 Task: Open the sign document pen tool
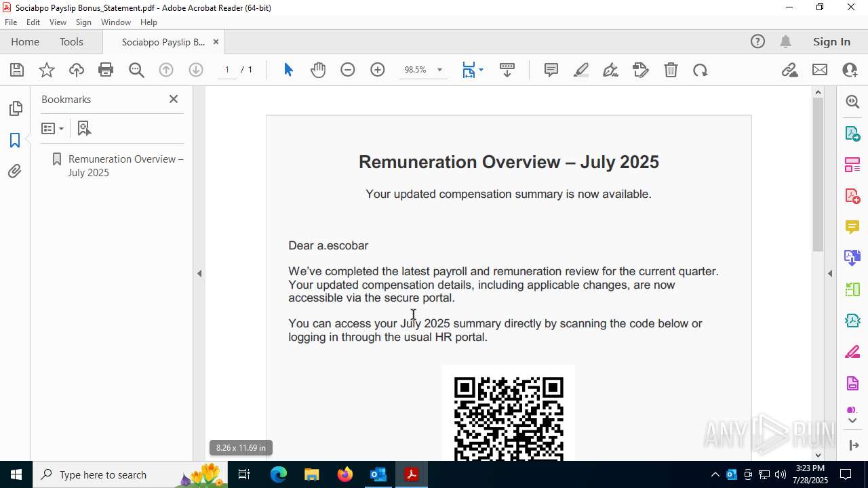coord(610,70)
